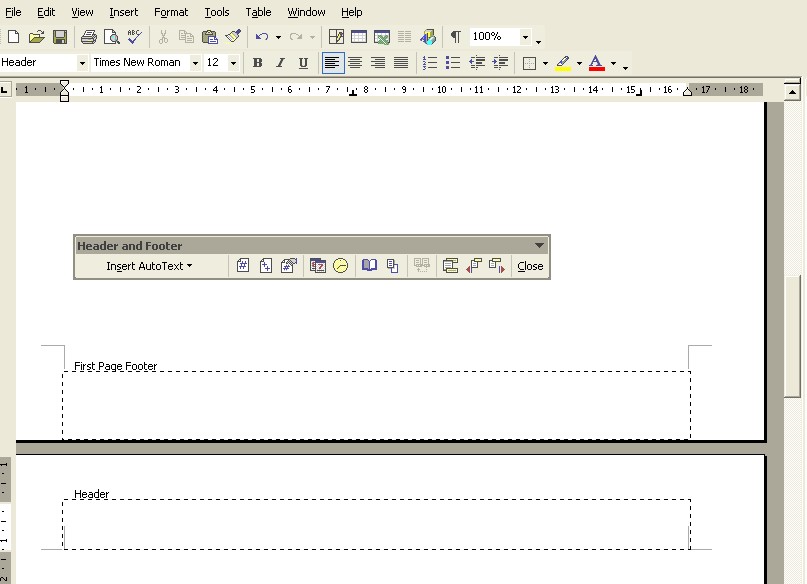807x584 pixels.
Task: Click the Save icon in the toolbar
Action: (x=60, y=37)
